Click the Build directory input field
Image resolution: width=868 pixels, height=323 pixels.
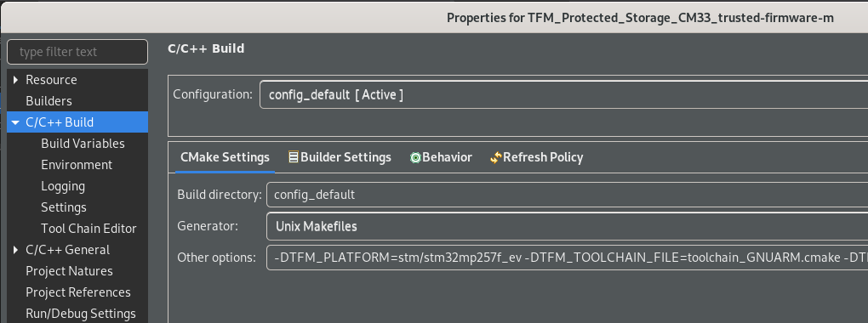pos(567,195)
